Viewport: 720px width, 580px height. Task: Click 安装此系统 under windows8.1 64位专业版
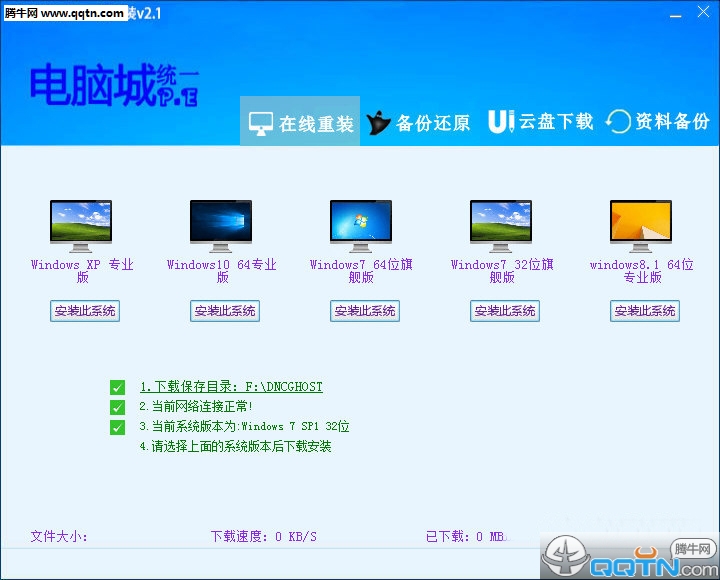pos(645,311)
